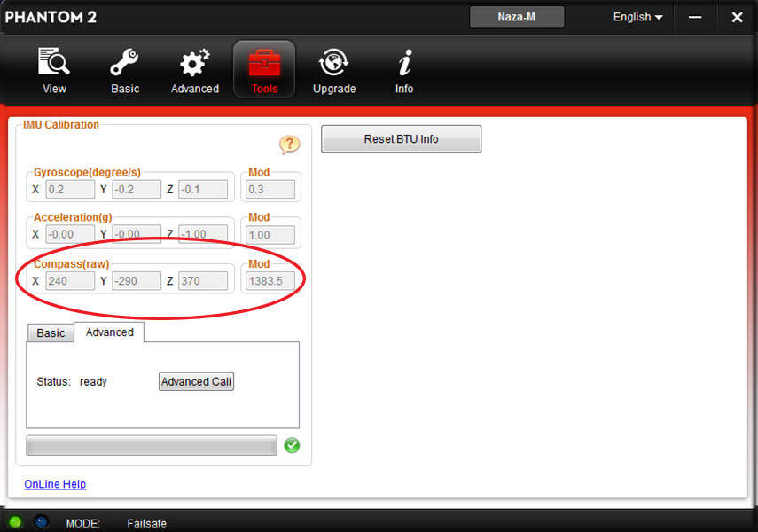Click the Acceleration X value field

(x=70, y=234)
